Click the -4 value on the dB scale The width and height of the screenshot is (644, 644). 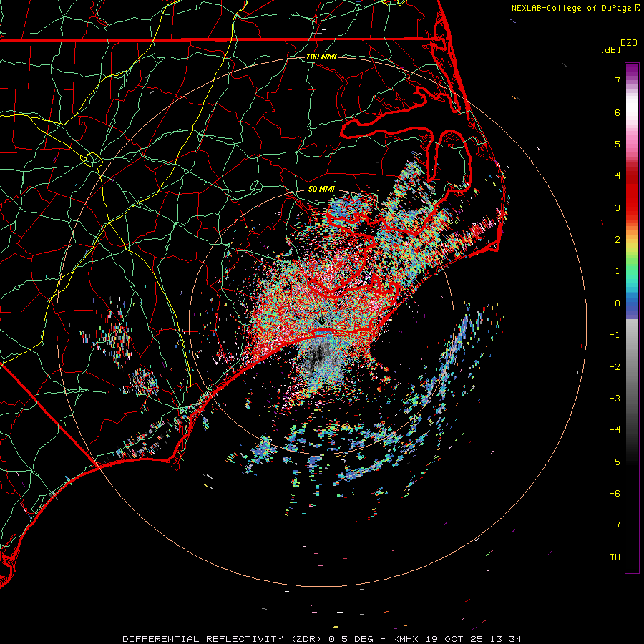615,430
